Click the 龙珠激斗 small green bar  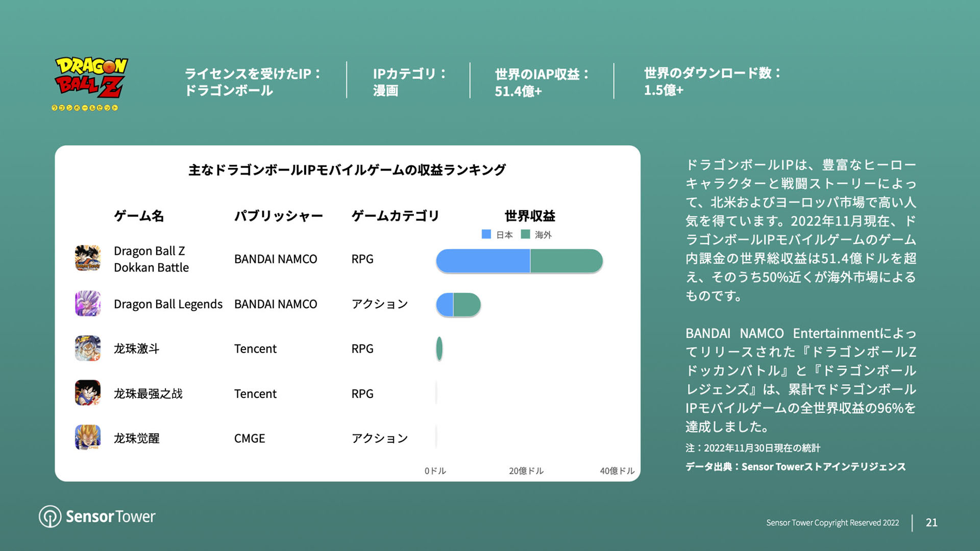tap(439, 349)
